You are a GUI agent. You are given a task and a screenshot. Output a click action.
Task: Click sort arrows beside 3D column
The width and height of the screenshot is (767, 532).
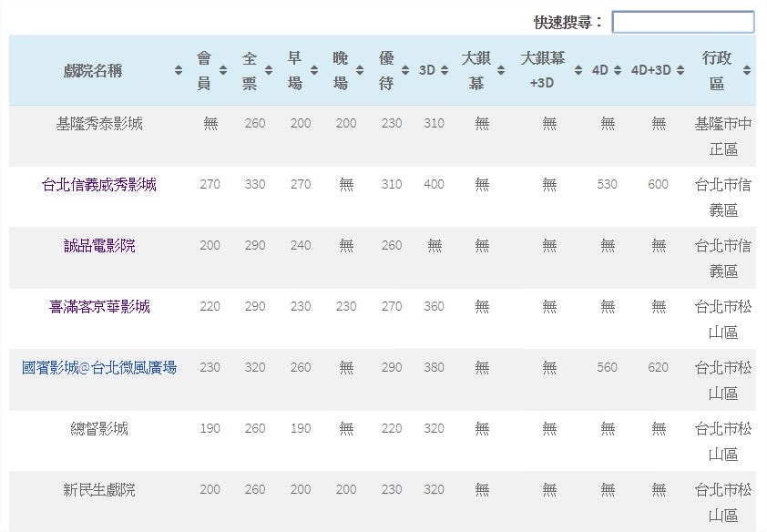pyautogui.click(x=447, y=71)
